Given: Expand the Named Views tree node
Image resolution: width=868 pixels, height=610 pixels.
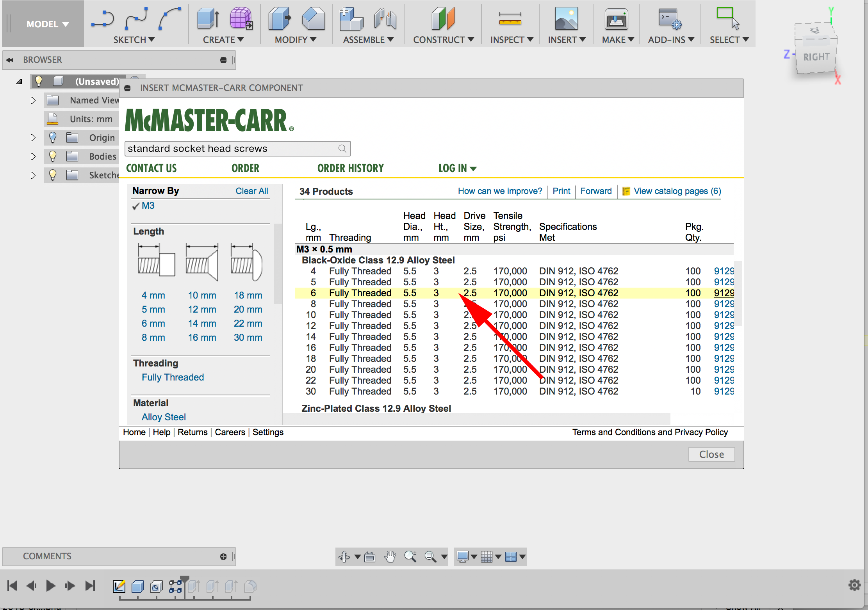Looking at the screenshot, I should click(33, 100).
